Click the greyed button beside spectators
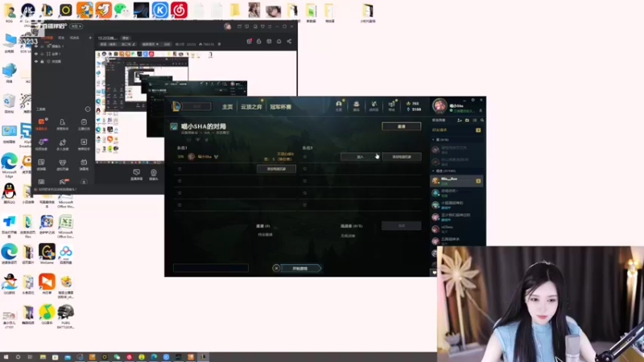The width and height of the screenshot is (644, 362). (x=401, y=225)
